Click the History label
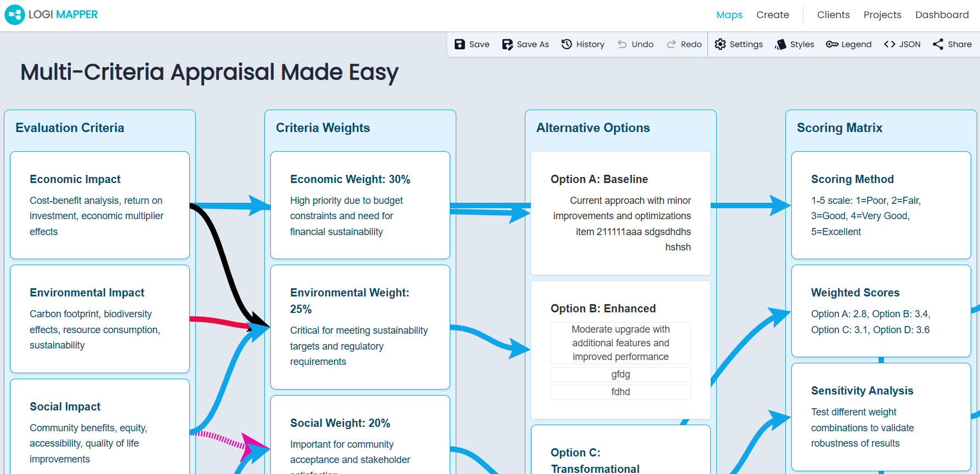Image resolution: width=980 pixels, height=474 pixels. pos(590,44)
